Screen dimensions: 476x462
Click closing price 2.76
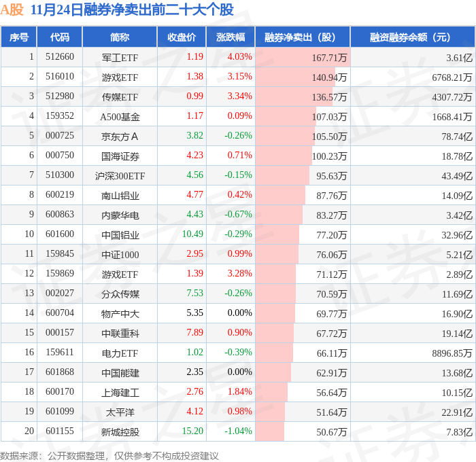pyautogui.click(x=195, y=392)
